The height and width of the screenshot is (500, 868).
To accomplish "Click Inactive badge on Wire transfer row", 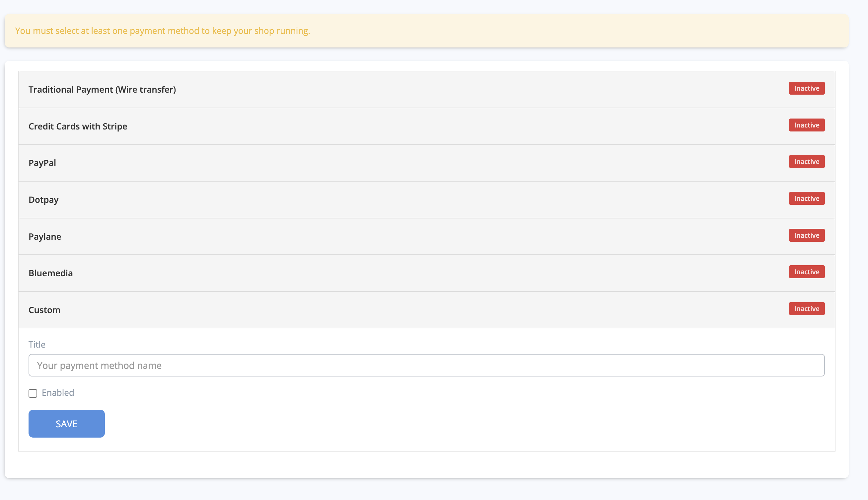I will tap(806, 88).
